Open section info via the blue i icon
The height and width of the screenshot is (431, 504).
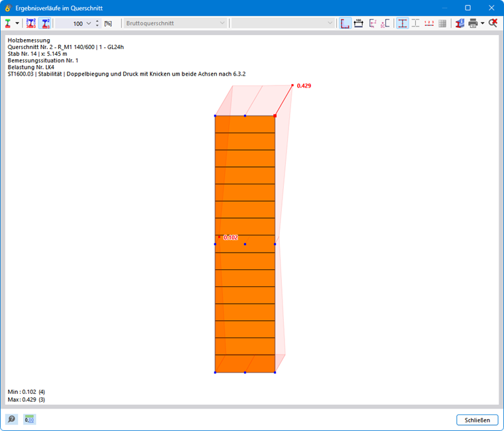coord(460,23)
